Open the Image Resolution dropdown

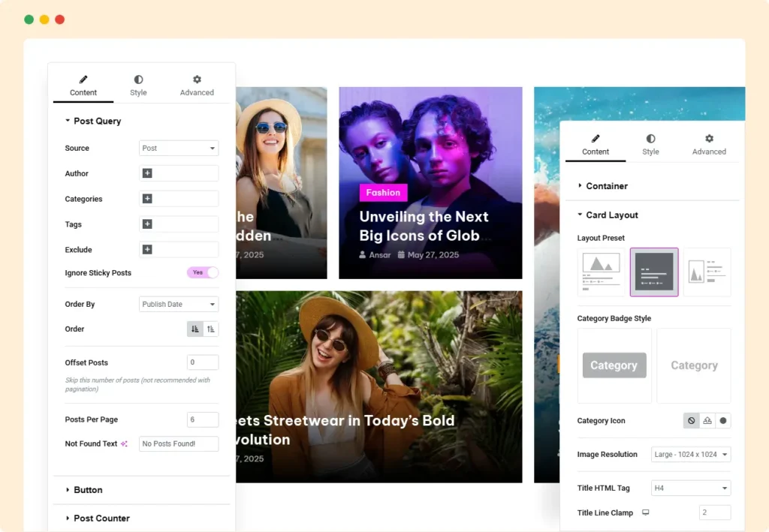(x=691, y=454)
